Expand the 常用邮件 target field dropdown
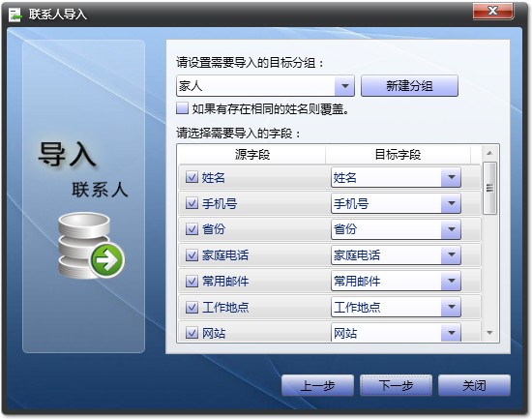Viewport: 532px width, 419px height. (x=451, y=282)
